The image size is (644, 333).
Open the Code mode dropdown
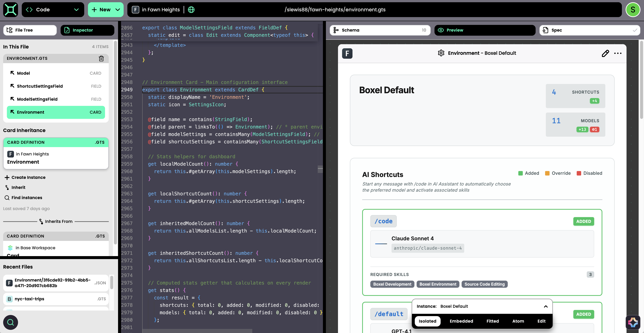[53, 9]
